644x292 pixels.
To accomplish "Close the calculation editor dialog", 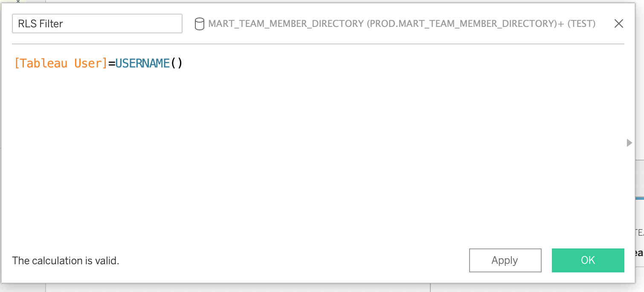I will (x=618, y=24).
